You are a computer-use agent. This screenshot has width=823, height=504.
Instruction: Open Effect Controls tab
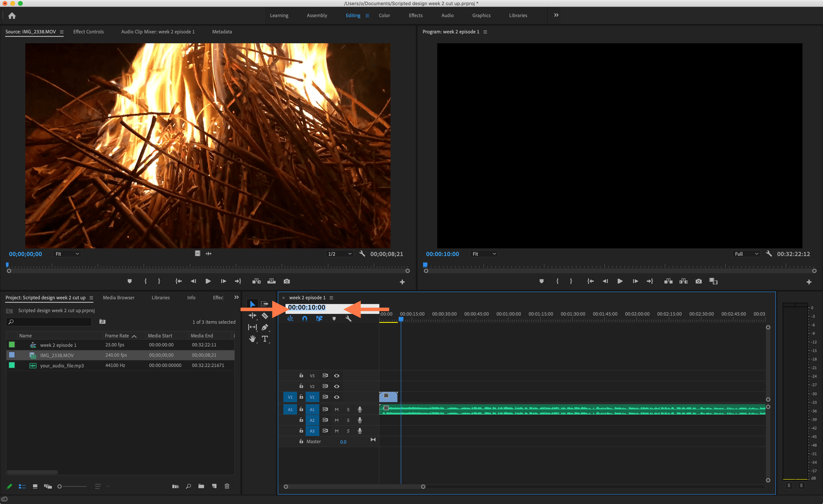(88, 32)
